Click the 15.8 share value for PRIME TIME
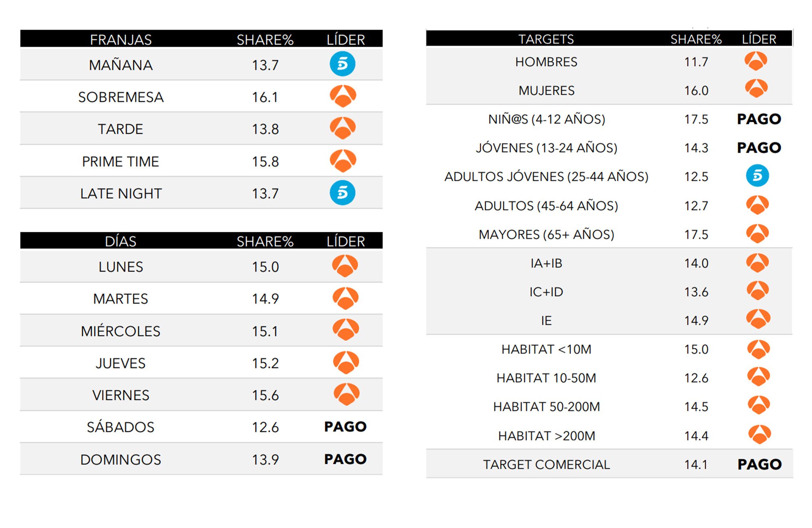This screenshot has height=528, width=812. (265, 162)
